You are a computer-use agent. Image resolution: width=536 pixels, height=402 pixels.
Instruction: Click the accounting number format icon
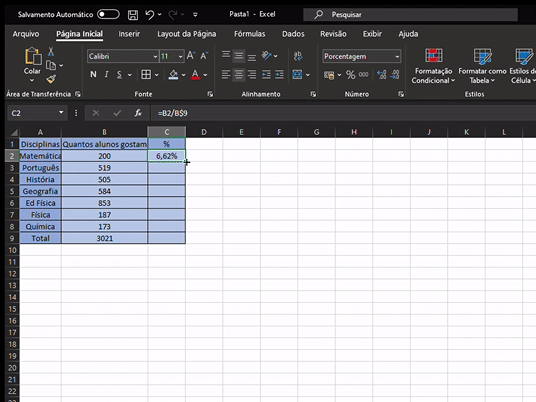[329, 75]
